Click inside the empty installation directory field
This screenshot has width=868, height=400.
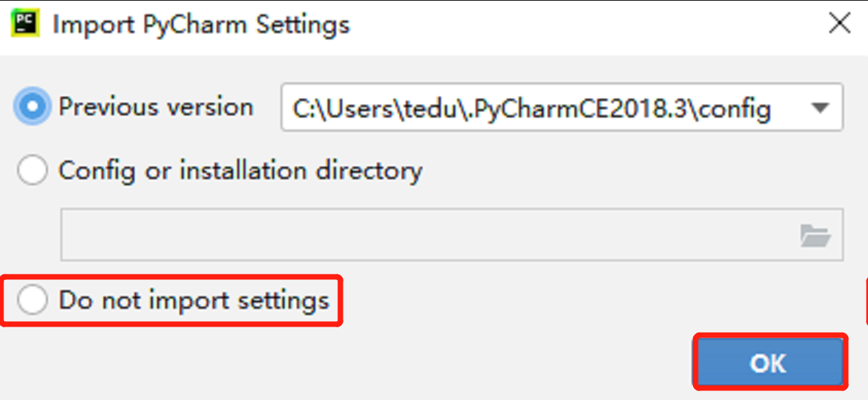pyautogui.click(x=425, y=236)
